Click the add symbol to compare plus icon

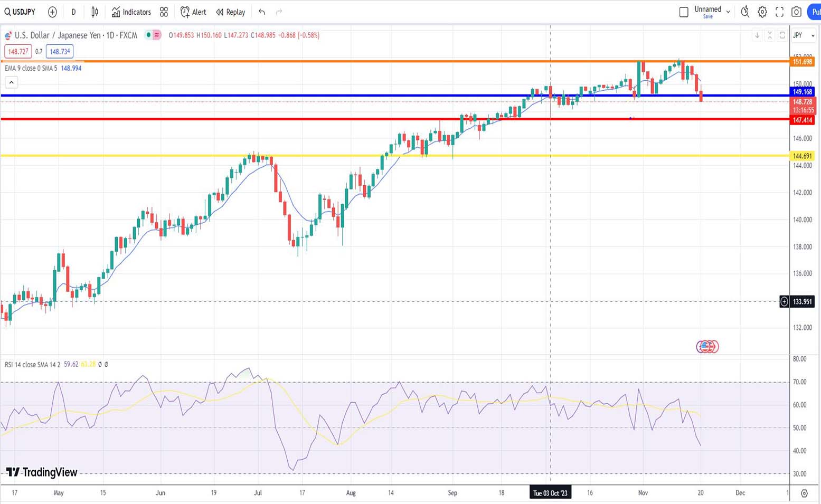[x=52, y=12]
